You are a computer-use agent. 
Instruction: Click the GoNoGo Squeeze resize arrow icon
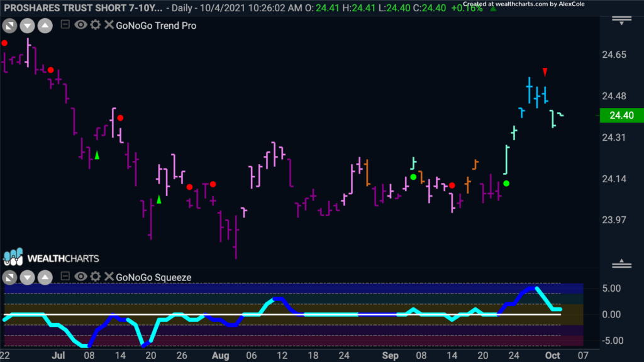[9, 278]
